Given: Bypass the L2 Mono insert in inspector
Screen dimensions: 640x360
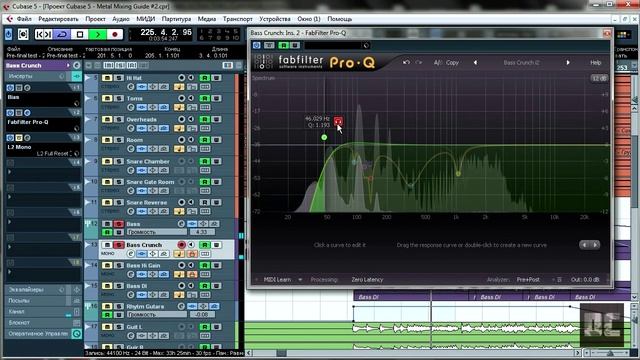Looking at the screenshot, I should click(x=19, y=138).
